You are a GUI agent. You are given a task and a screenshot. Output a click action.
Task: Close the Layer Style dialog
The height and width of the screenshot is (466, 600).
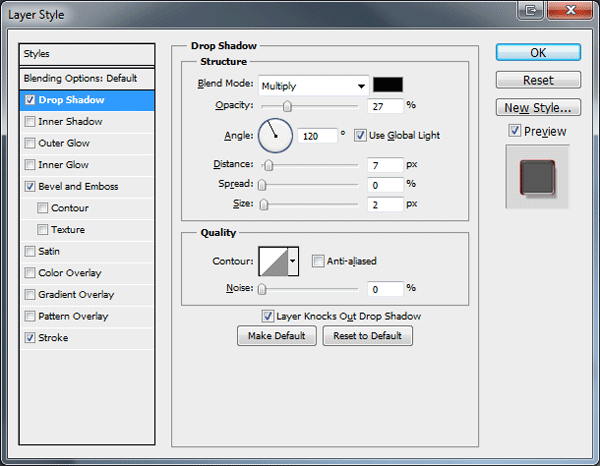[570, 10]
